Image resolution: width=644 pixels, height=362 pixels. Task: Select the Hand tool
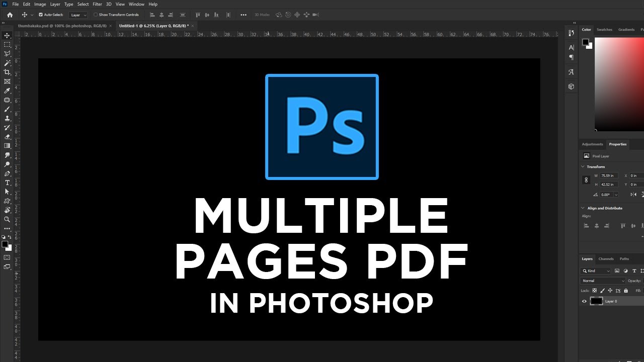tap(7, 210)
